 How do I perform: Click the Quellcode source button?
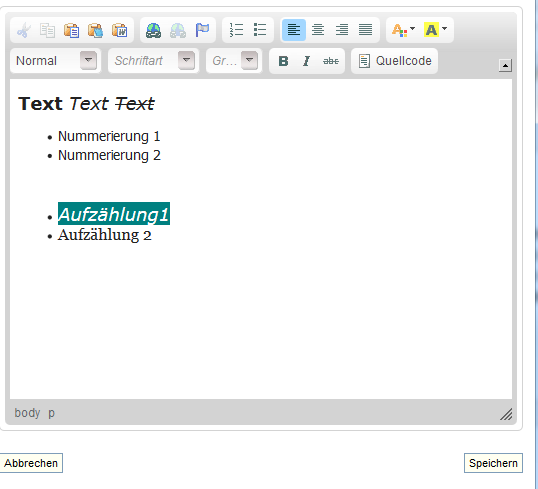click(x=395, y=61)
